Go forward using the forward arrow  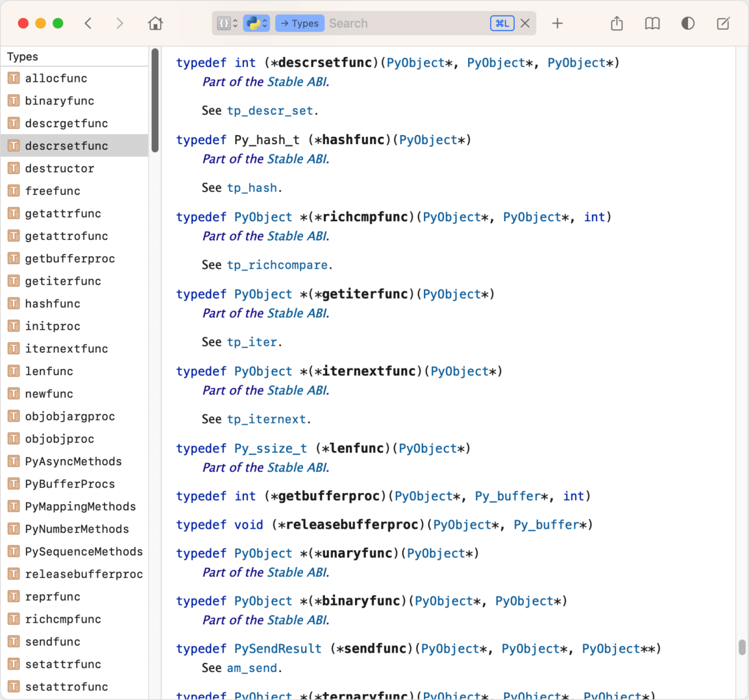[x=119, y=23]
